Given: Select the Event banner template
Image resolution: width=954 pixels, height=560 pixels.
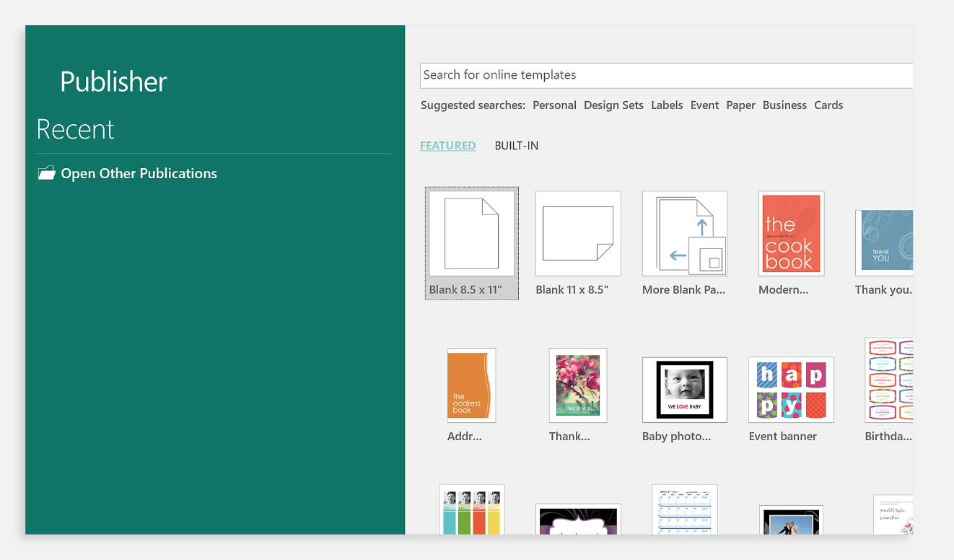Looking at the screenshot, I should click(x=791, y=390).
